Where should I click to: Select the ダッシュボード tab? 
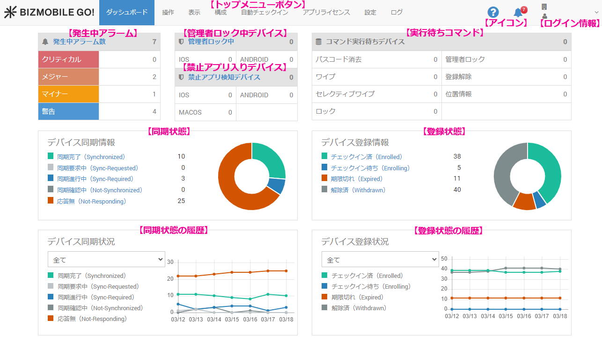click(126, 12)
